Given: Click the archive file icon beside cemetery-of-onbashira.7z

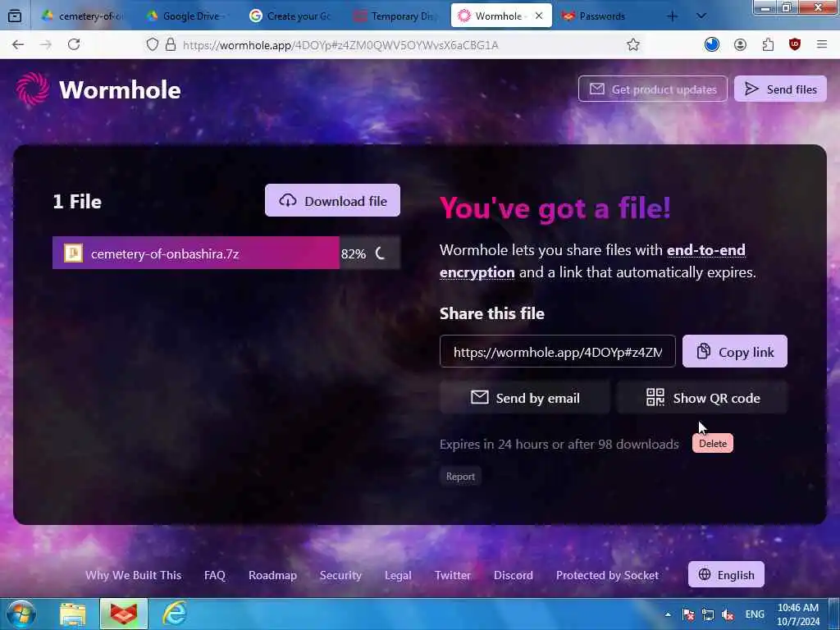Looking at the screenshot, I should click(x=73, y=253).
